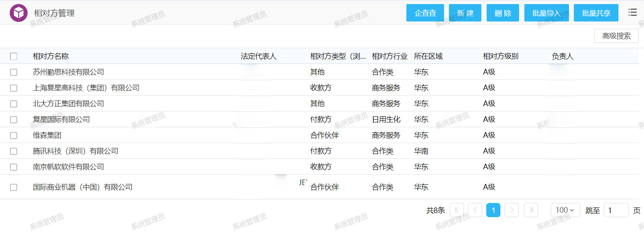Image resolution: width=644 pixels, height=237 pixels.
Task: Click the 批量共享 button
Action: [x=596, y=13]
